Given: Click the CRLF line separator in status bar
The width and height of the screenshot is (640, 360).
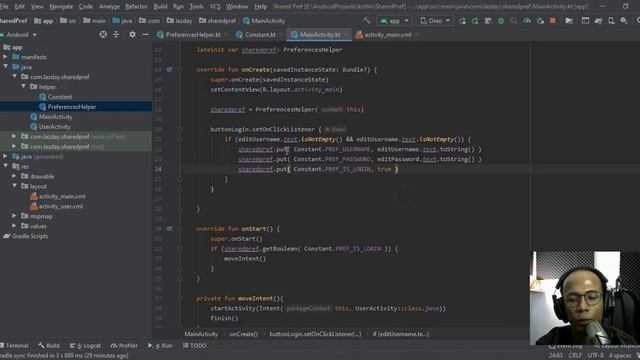Looking at the screenshot, I should [575, 356].
